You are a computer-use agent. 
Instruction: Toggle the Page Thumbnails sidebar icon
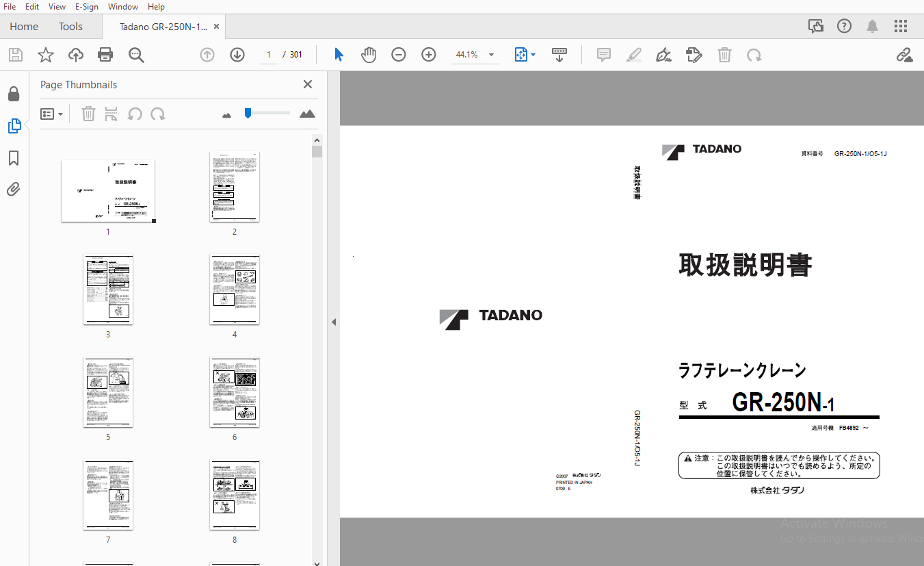pos(14,126)
